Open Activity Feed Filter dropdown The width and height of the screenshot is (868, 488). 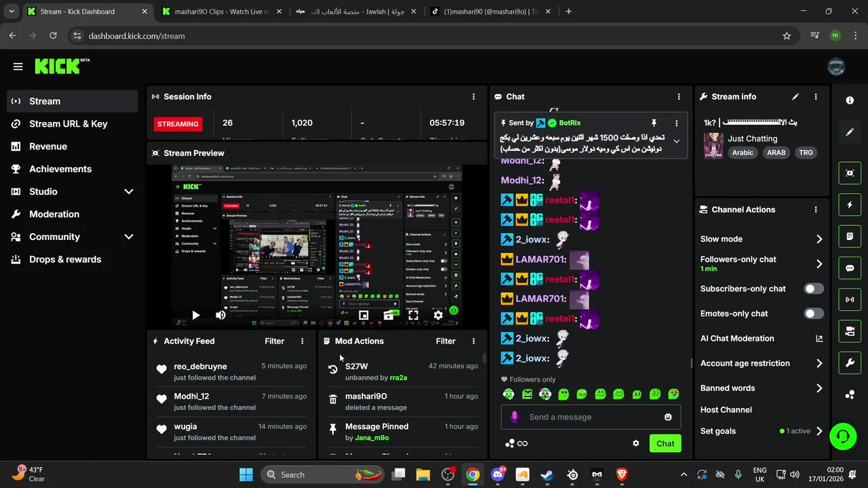click(x=274, y=341)
